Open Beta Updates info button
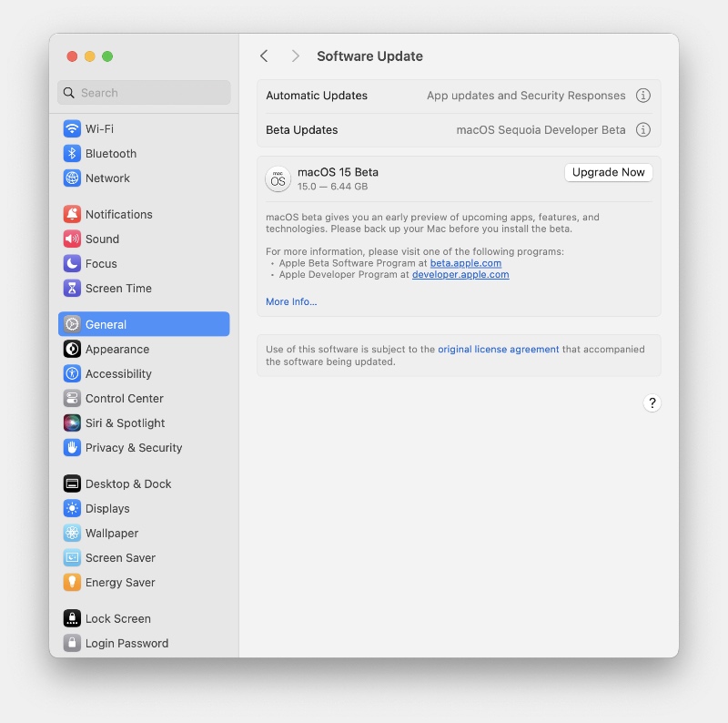 [x=642, y=130]
